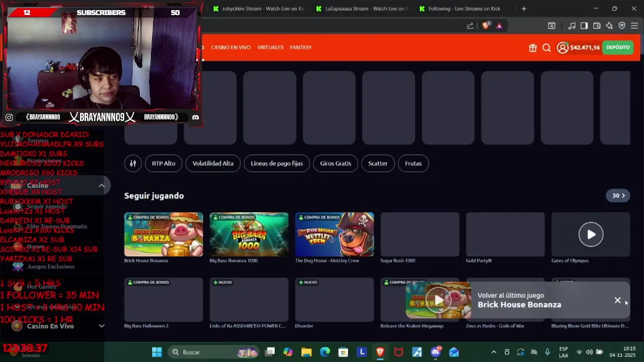Open the Brave VPN shield icon

[x=622, y=26]
